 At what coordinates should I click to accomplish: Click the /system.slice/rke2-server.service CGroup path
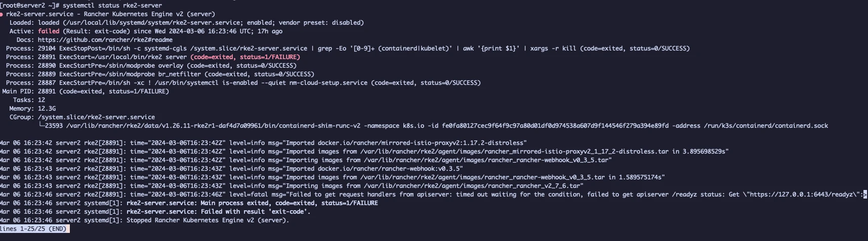tap(96, 117)
